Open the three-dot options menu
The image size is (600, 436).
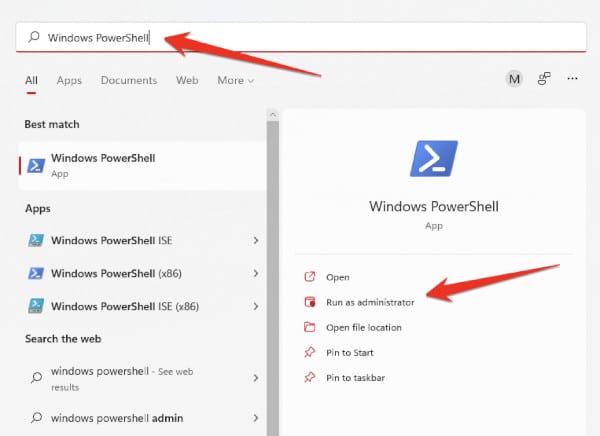point(572,78)
